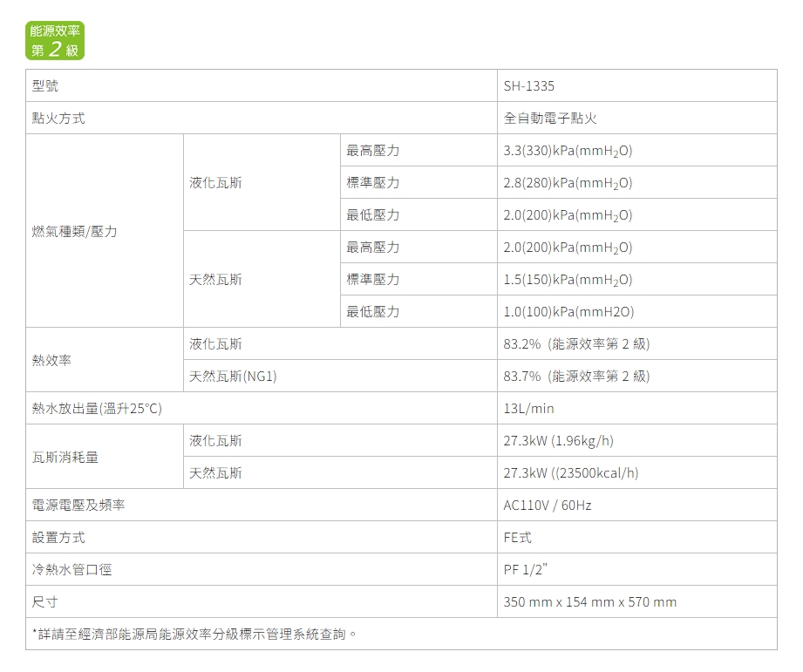
Task: Select the 3.3(330)kPa maximum pressure value
Action: pos(568,151)
